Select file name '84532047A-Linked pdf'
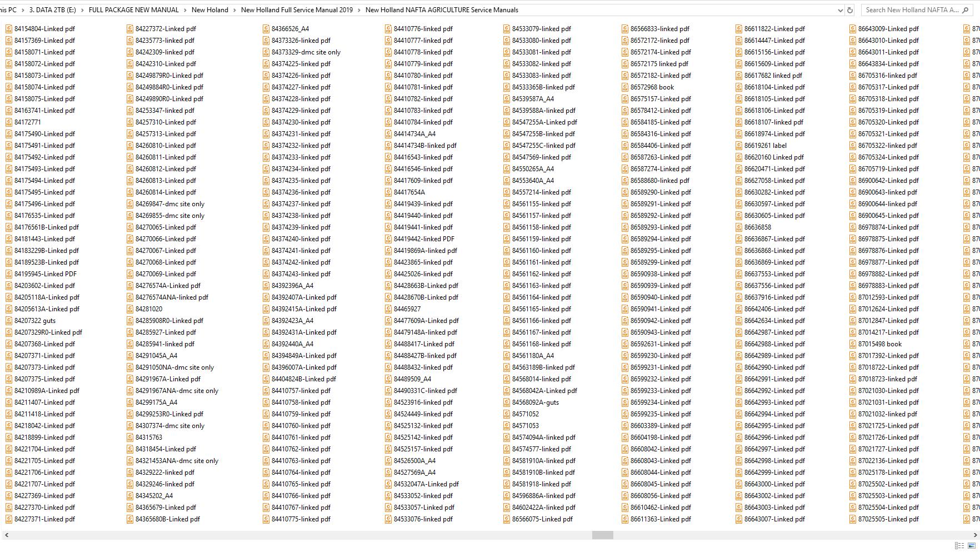980x552 pixels. [426, 484]
